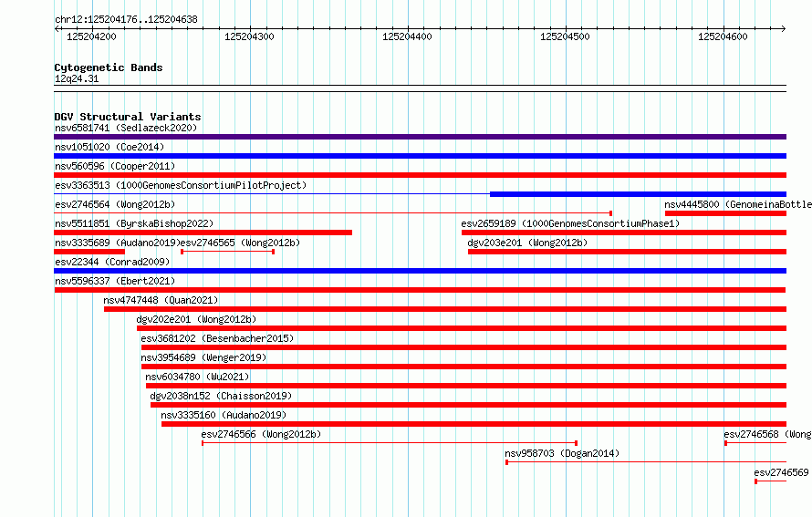Click esv2746566 (Wong2012b) label
Screen dimensions: 812x517
coord(261,434)
